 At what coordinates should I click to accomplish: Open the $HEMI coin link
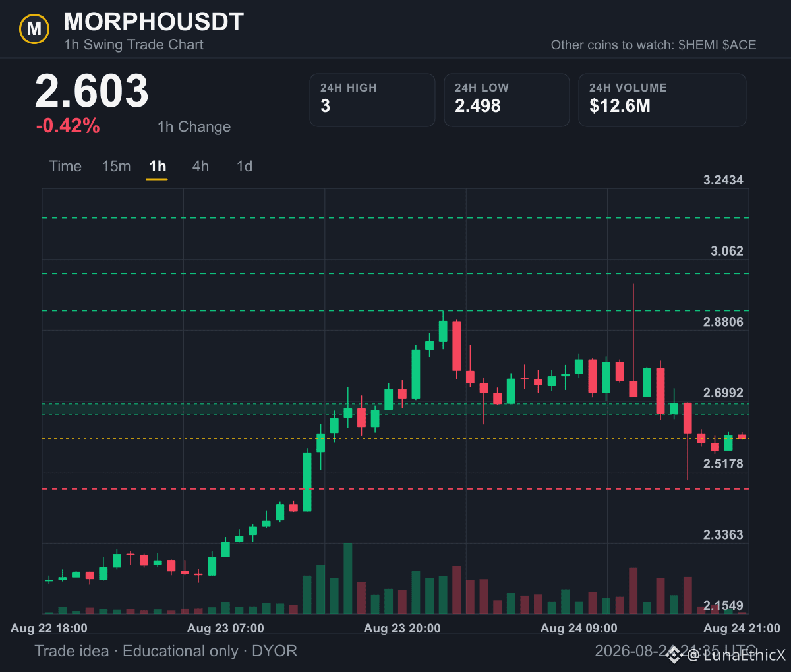coord(698,45)
